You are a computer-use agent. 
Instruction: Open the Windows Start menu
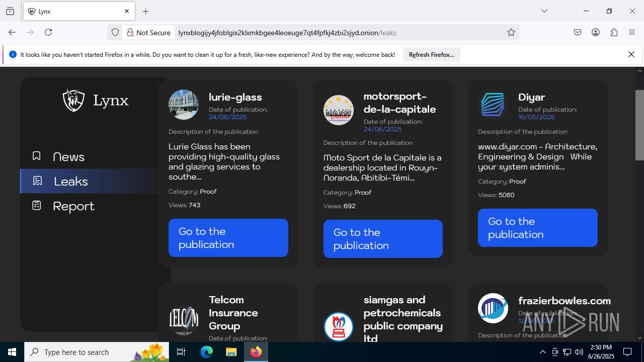point(12,352)
